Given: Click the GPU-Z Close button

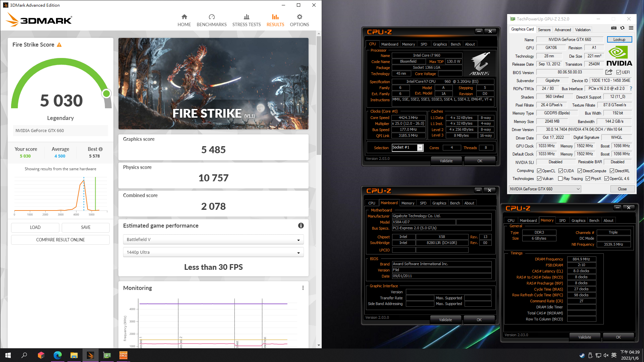Looking at the screenshot, I should (x=622, y=189).
